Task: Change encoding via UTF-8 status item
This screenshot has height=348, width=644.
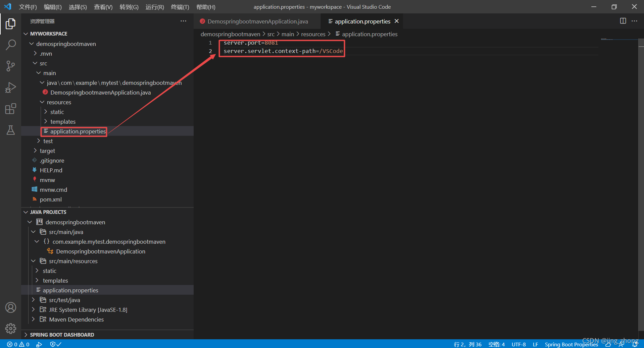Action: click(x=518, y=344)
